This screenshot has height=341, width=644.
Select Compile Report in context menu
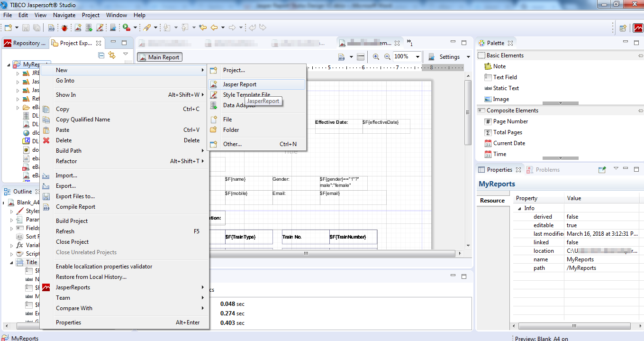tap(125, 207)
